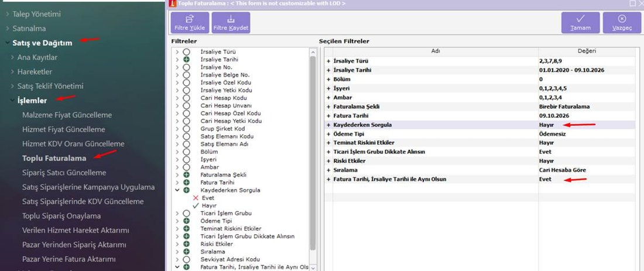
Task: Expand the Cari Hesap Unvanı filter node
Action: tap(177, 105)
